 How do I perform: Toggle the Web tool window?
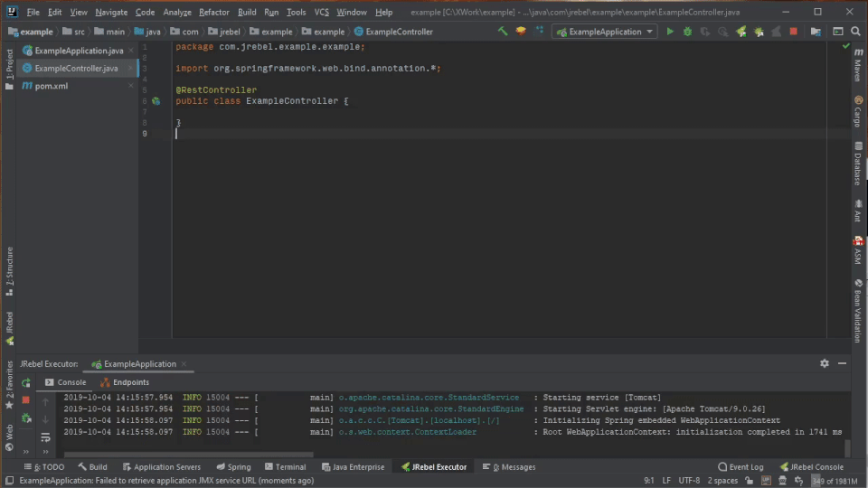click(9, 438)
